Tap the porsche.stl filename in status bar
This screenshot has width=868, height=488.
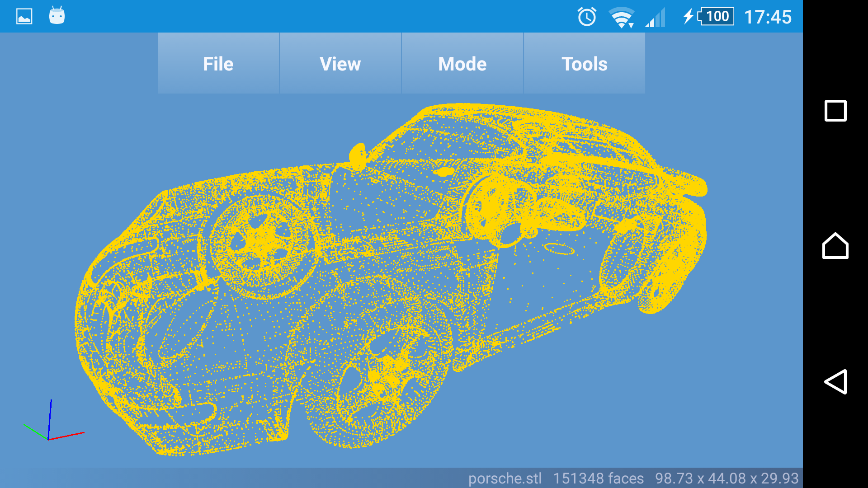tap(505, 478)
